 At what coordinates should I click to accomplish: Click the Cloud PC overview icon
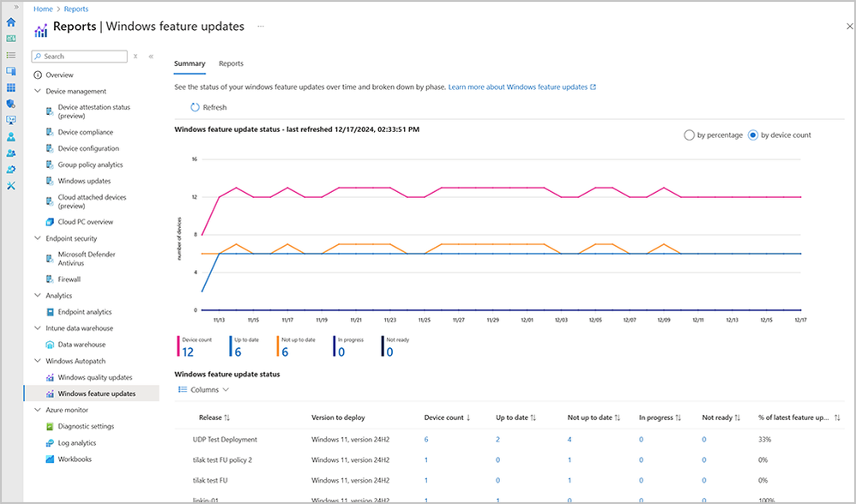point(50,222)
